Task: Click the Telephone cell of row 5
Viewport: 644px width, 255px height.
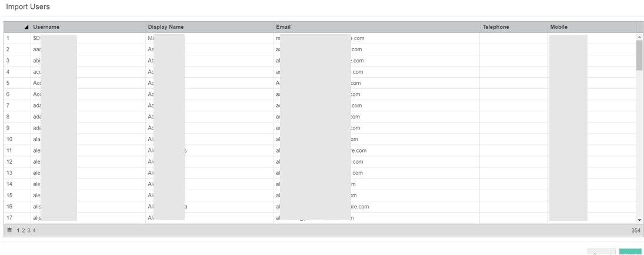Action: tap(513, 83)
